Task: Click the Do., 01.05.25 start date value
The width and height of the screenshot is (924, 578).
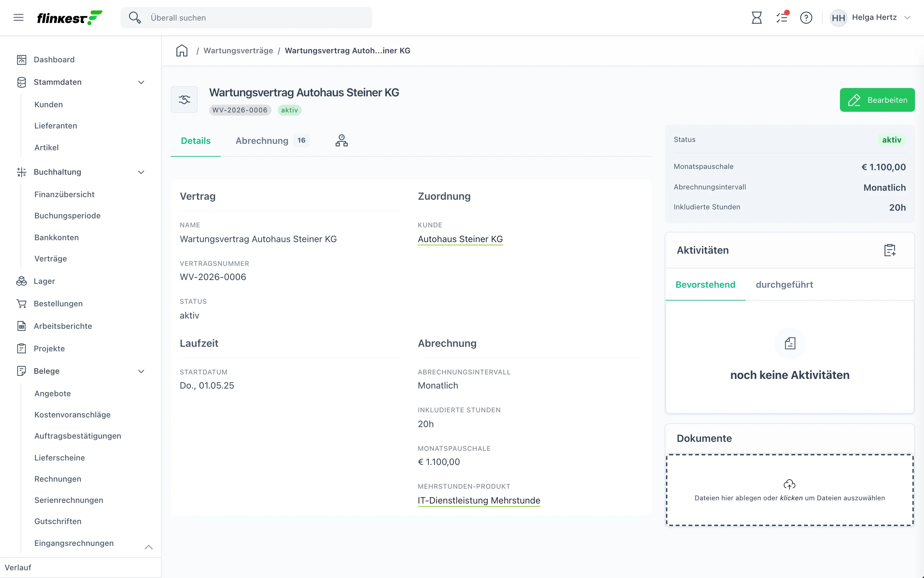Action: [x=207, y=386]
